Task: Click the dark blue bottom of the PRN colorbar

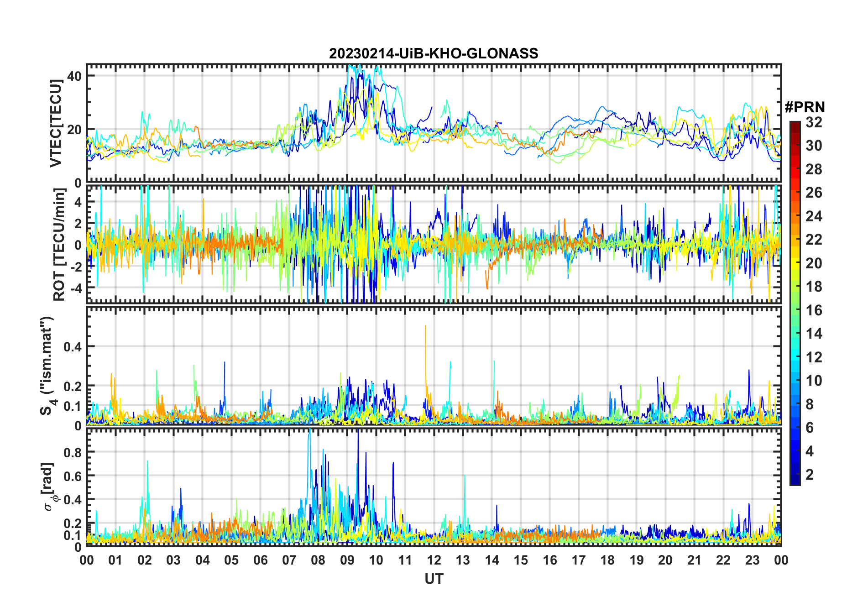Action: [x=795, y=481]
